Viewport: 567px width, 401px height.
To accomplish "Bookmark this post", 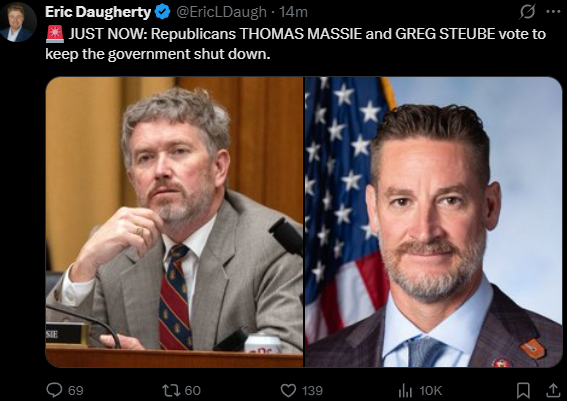I will pyautogui.click(x=523, y=390).
